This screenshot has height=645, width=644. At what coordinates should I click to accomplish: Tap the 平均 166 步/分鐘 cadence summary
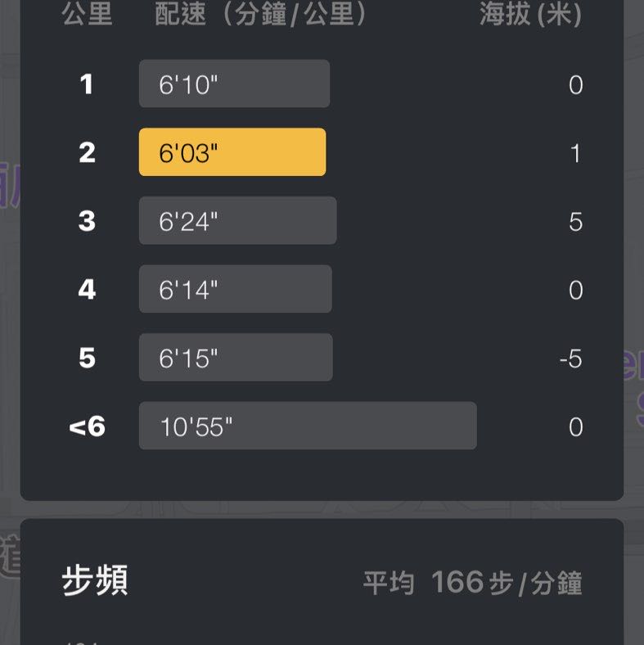(472, 583)
